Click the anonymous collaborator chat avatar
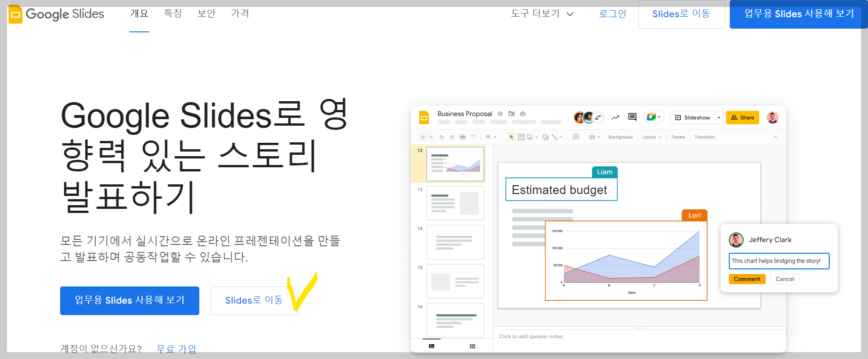 pos(598,117)
